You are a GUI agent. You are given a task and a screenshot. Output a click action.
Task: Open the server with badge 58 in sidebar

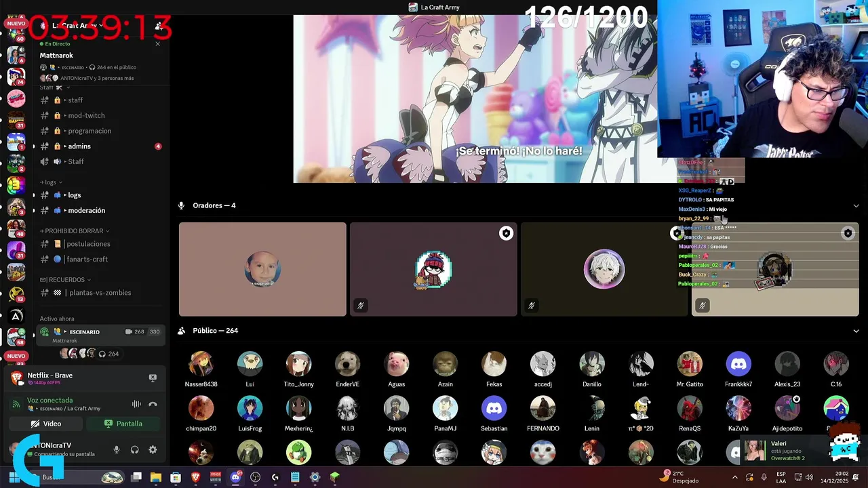[16, 336]
